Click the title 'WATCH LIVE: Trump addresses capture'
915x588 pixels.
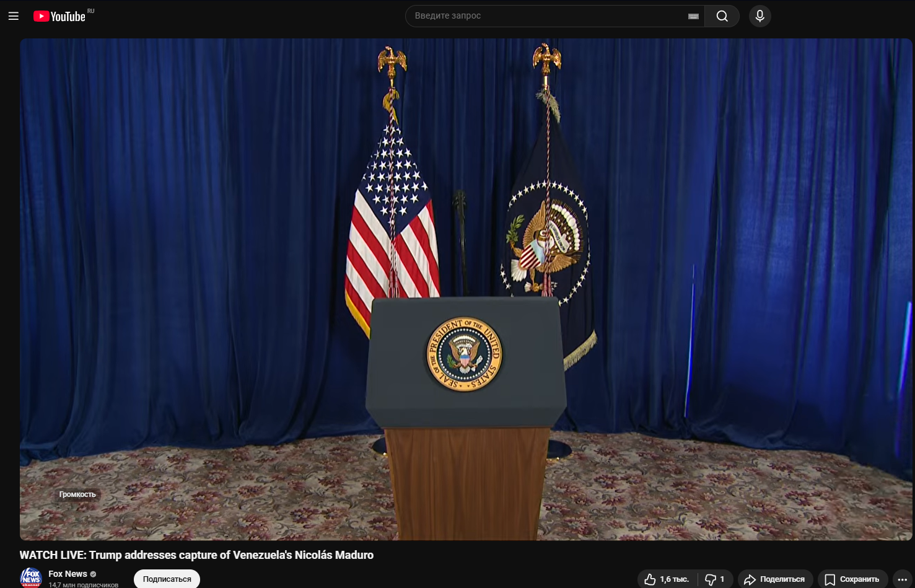pyautogui.click(x=196, y=555)
